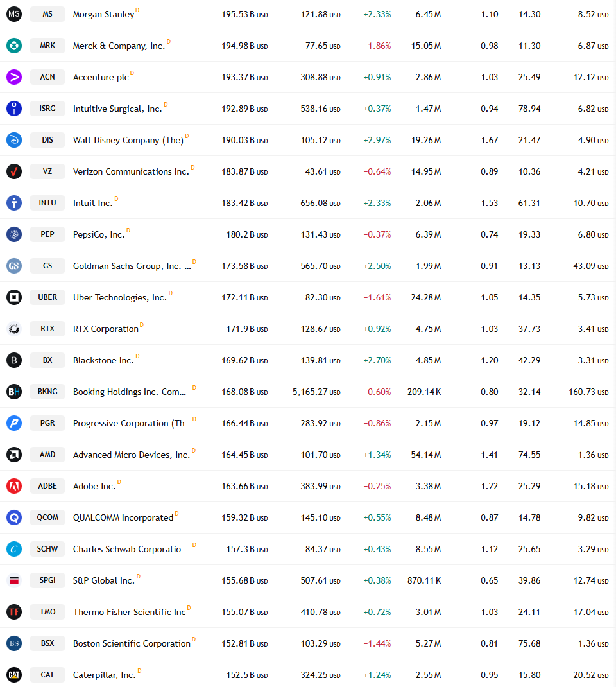616x687 pixels.
Task: Open Thermo Fisher Scientific Inc link
Action: click(x=130, y=612)
